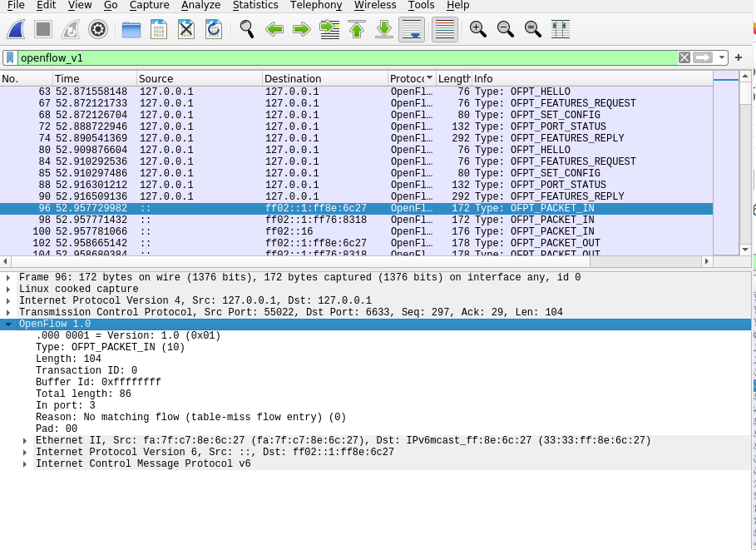Screen dimensions: 756x550
Task: Toggle packet list colorization
Action: point(445,29)
